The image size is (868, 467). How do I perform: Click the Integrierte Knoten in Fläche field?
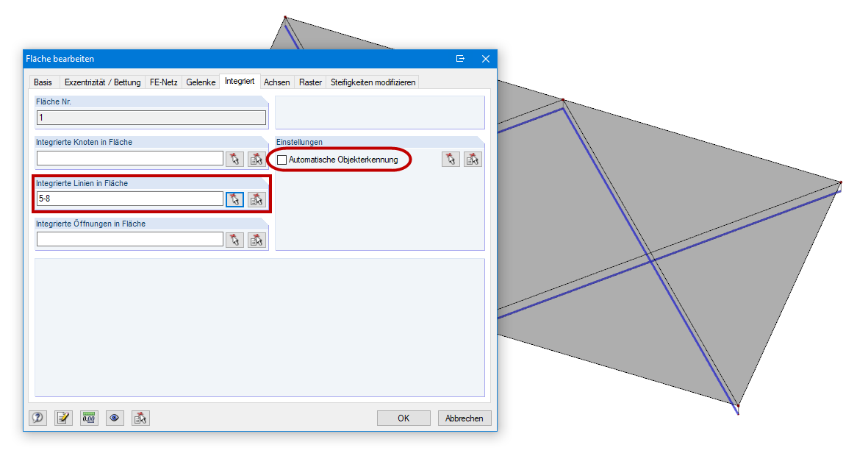point(130,158)
